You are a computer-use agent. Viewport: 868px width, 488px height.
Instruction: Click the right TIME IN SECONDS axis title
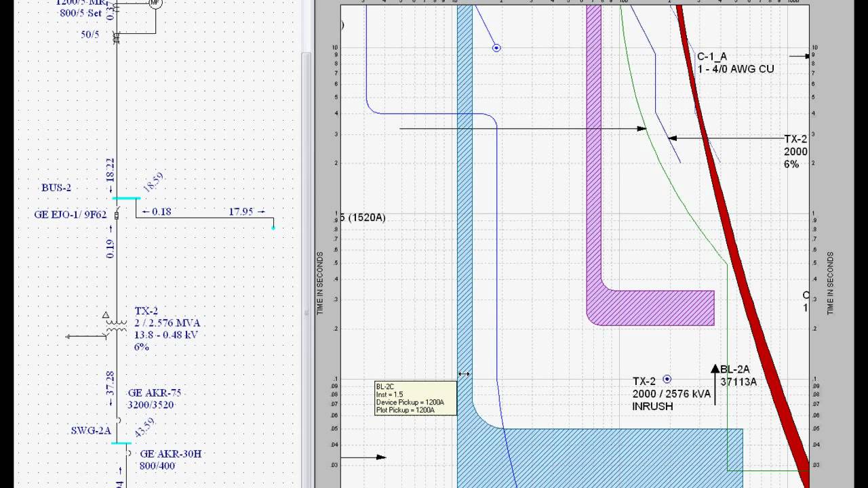830,283
